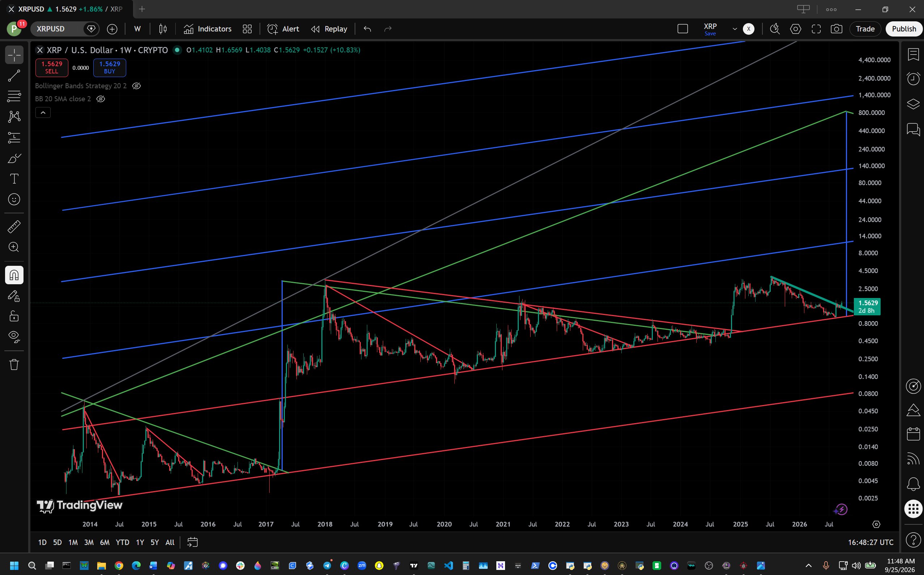
Task: Open the emoji and icons tool
Action: 14,199
